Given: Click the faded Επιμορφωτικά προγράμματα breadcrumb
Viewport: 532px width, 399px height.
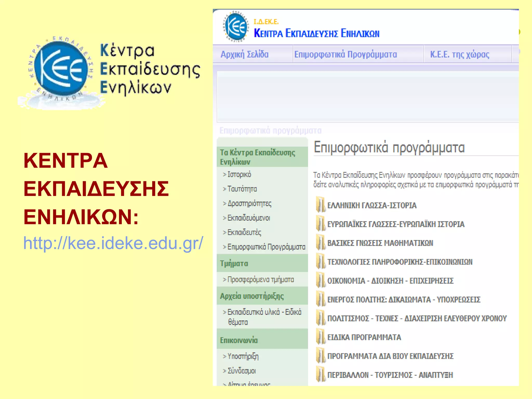Looking at the screenshot, I should click(270, 130).
